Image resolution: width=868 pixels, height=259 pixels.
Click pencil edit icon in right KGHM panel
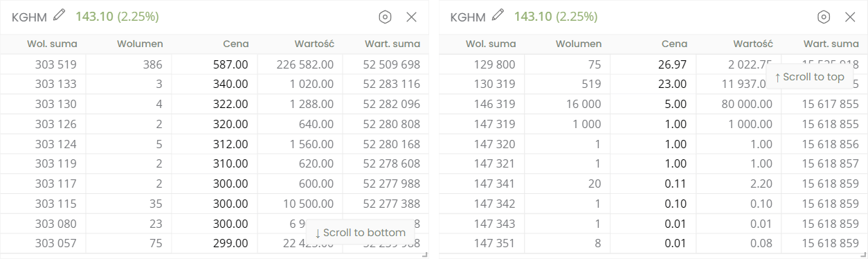point(498,15)
